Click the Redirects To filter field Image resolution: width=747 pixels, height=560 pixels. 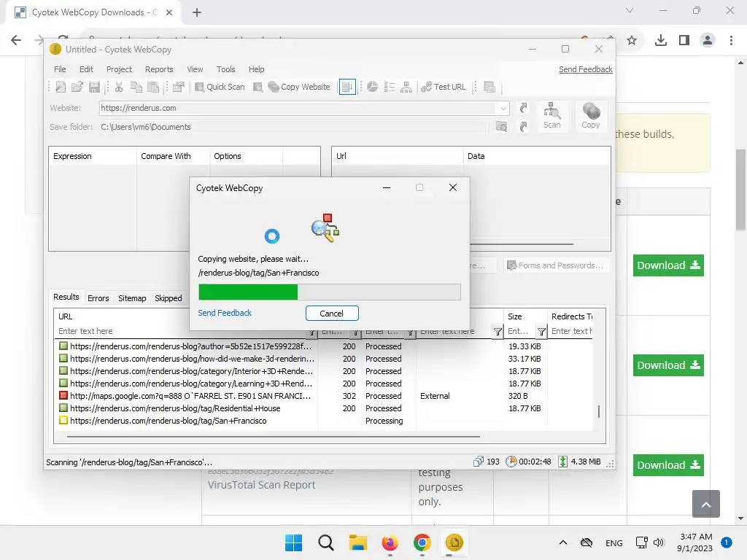pos(570,331)
